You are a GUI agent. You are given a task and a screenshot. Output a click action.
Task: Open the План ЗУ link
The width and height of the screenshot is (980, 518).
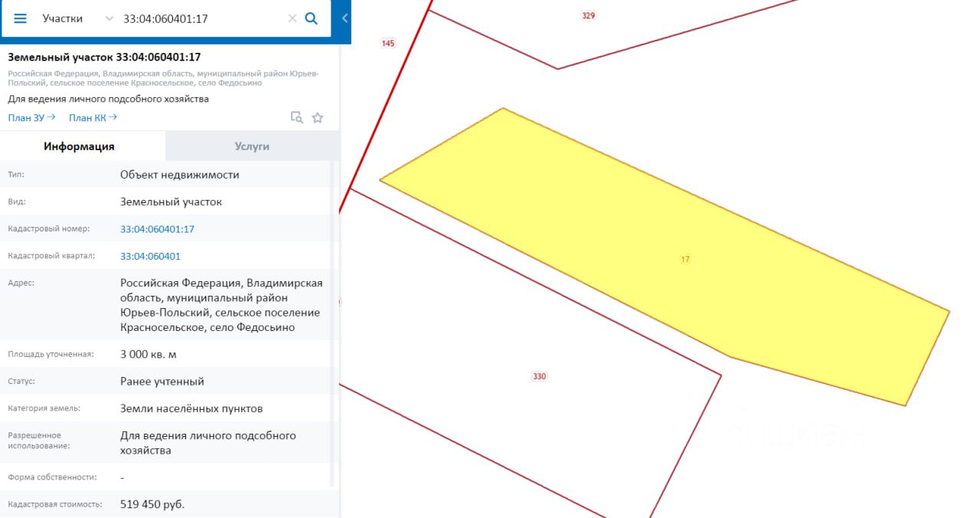tap(31, 117)
